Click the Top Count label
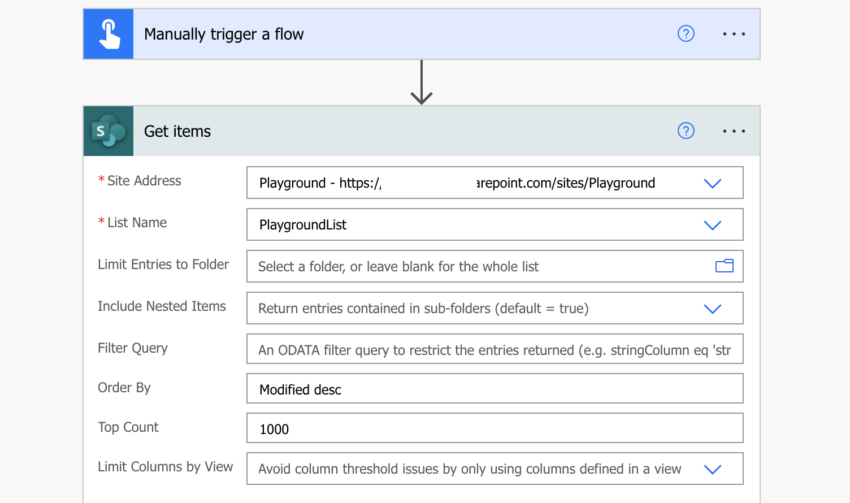 128,427
